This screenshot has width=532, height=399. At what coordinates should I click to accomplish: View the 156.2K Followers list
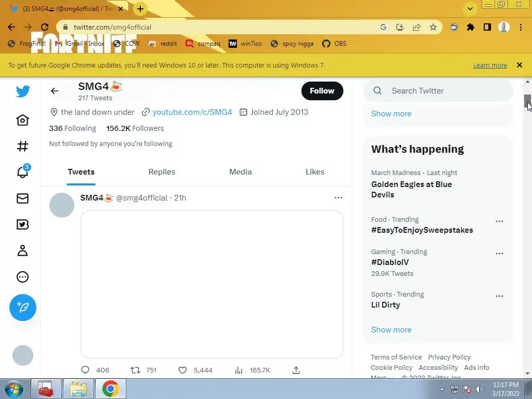point(135,128)
